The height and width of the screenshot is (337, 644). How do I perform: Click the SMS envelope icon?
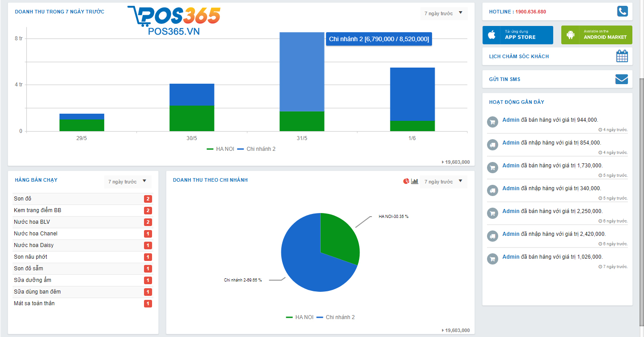(622, 79)
